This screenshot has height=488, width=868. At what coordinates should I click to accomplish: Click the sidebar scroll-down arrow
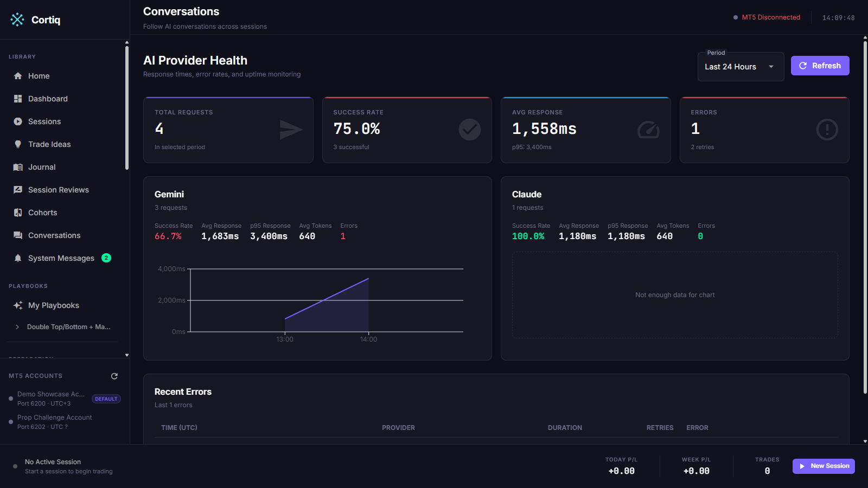click(x=127, y=355)
